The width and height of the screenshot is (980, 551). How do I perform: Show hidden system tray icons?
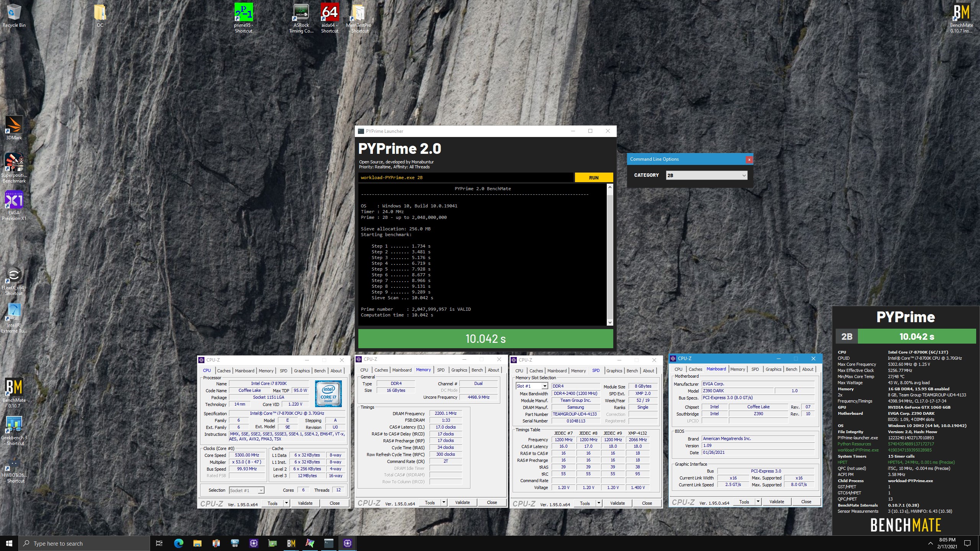point(931,543)
